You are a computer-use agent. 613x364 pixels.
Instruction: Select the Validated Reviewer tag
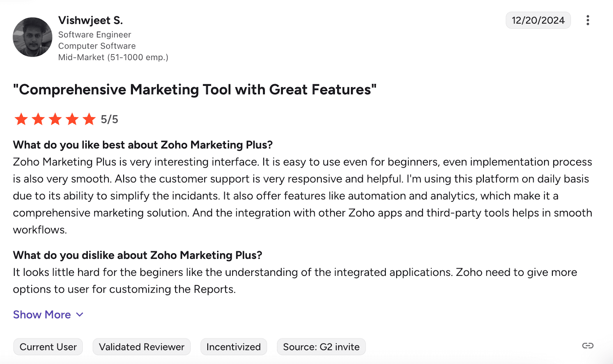pyautogui.click(x=142, y=347)
